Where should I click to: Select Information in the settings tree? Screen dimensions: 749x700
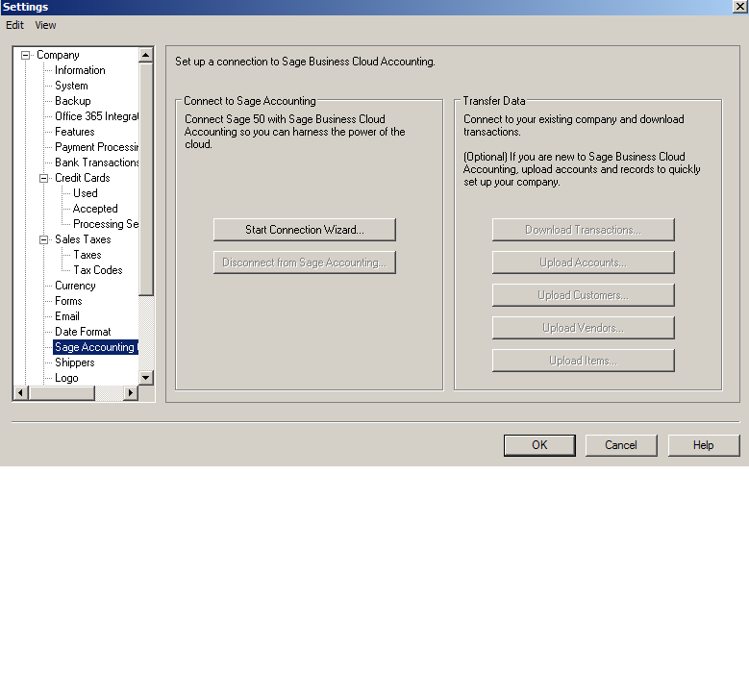coord(80,70)
